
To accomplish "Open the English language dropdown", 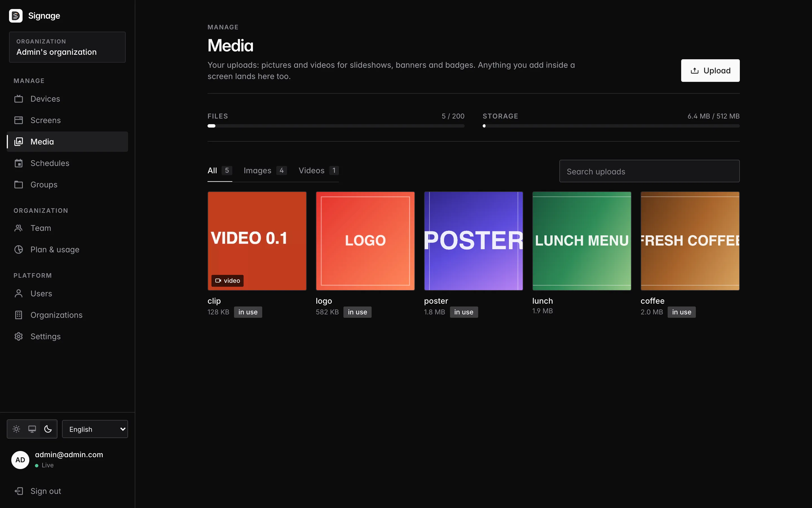I will coord(95,429).
